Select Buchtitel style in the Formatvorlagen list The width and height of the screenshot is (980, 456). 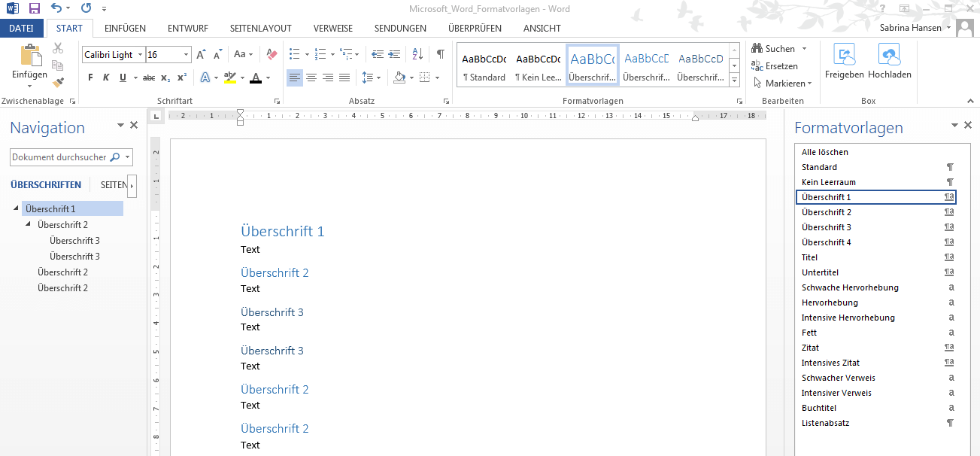click(x=876, y=408)
